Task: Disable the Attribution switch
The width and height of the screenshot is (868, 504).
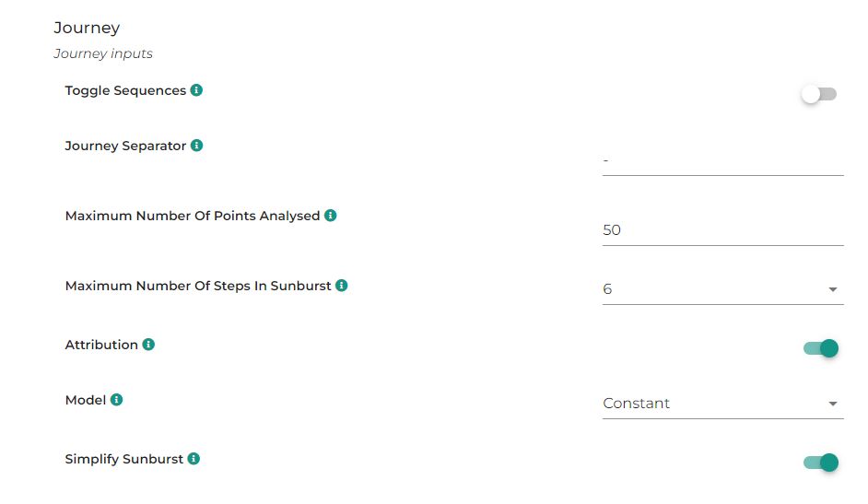Action: point(821,348)
